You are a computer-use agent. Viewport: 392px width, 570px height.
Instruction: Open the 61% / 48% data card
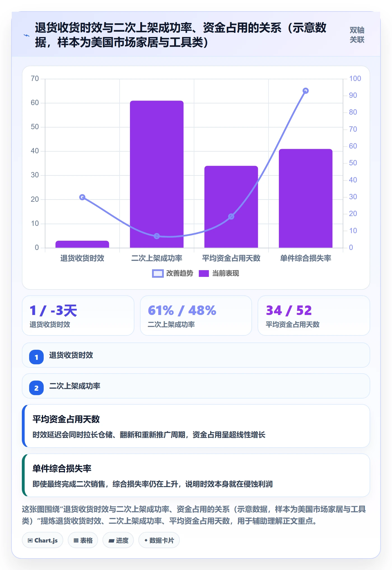click(x=196, y=316)
